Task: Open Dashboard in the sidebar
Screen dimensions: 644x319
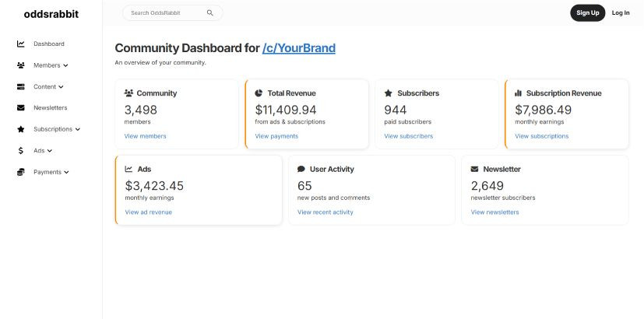Action: (49, 44)
